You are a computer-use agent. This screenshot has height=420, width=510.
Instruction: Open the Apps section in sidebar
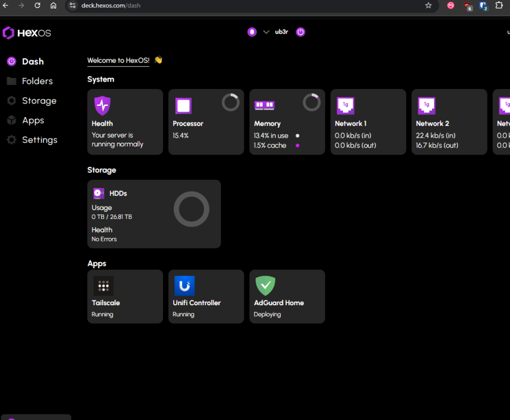click(33, 120)
